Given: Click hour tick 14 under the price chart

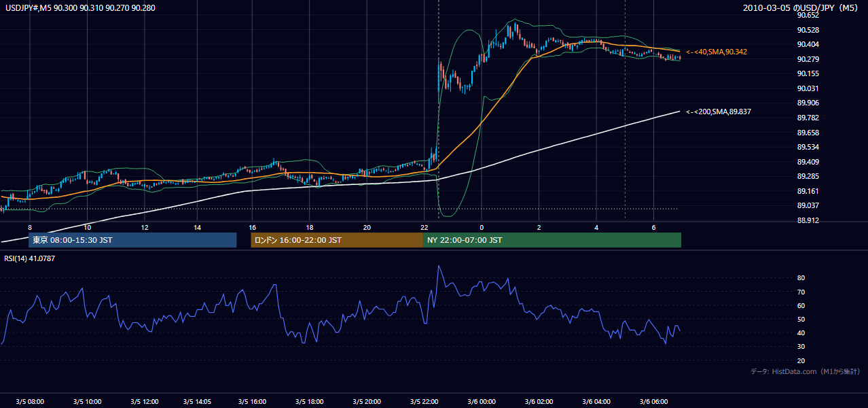Looking at the screenshot, I should coord(197,226).
